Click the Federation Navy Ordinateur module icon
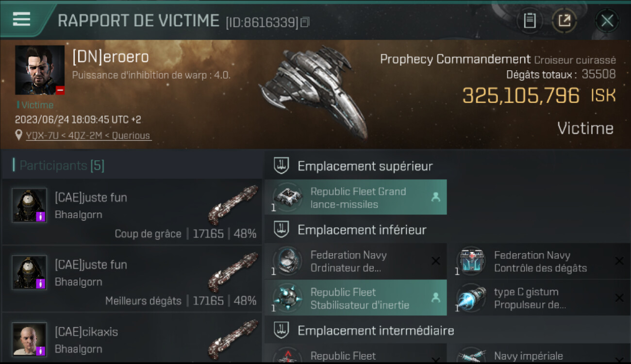Image resolution: width=631 pixels, height=364 pixels. pyautogui.click(x=287, y=261)
